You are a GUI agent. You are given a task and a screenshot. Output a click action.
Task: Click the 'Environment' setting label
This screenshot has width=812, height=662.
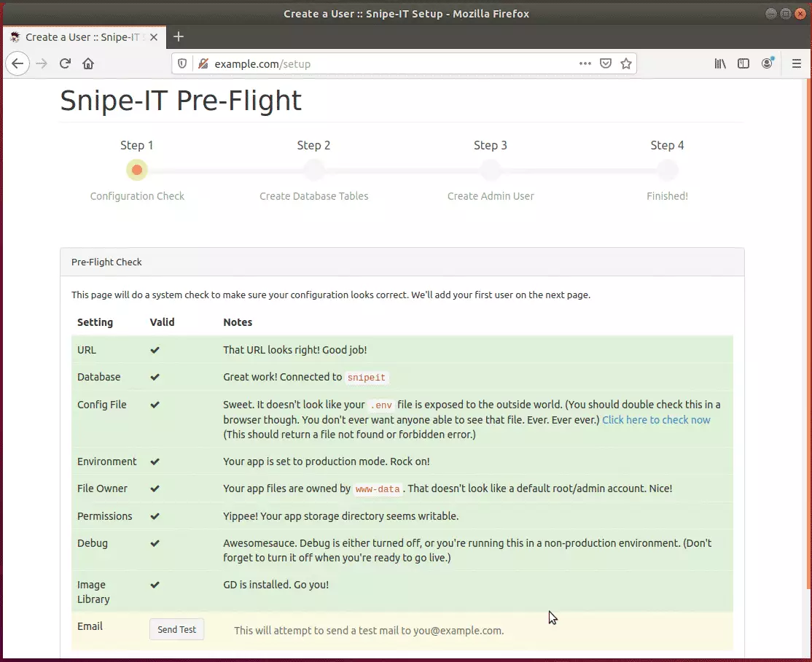[106, 462]
